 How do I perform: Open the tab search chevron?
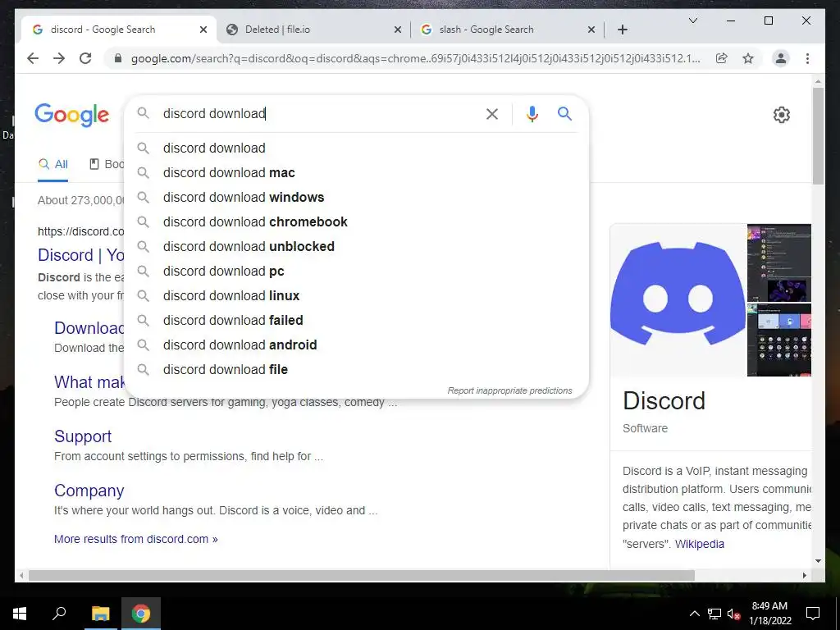coord(692,21)
